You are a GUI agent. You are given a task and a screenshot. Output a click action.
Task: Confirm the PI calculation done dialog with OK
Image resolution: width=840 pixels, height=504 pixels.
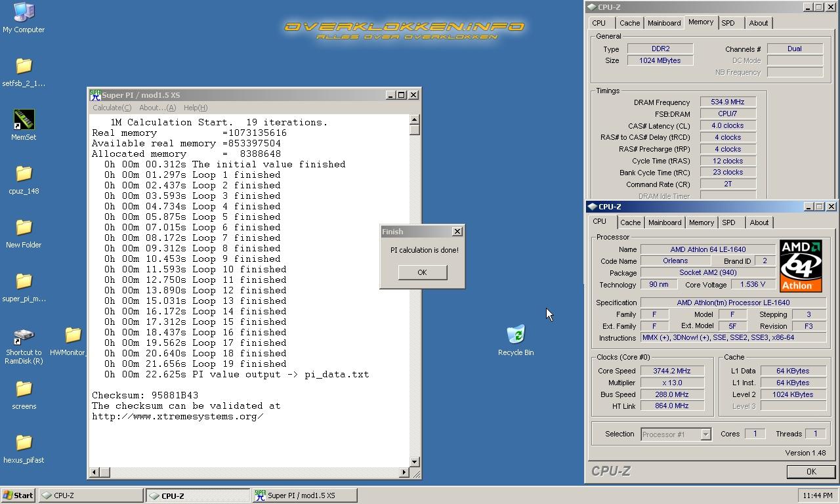click(x=422, y=272)
